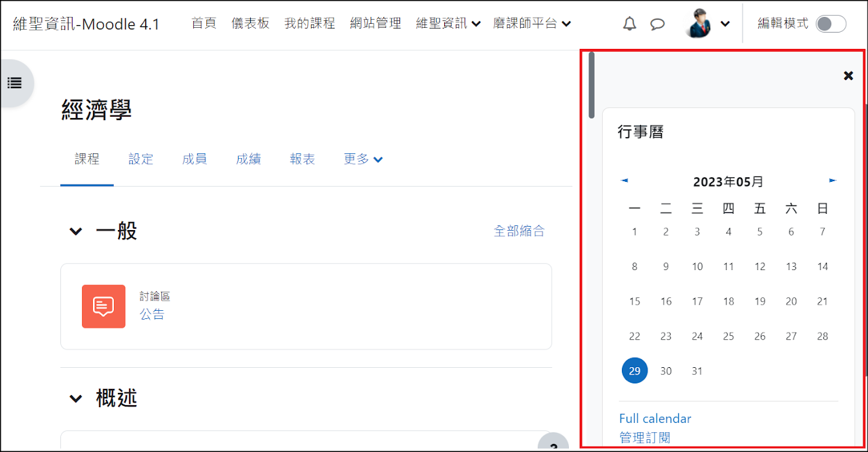This screenshot has height=452, width=868.
Task: Click the Full calendar link
Action: click(x=655, y=419)
